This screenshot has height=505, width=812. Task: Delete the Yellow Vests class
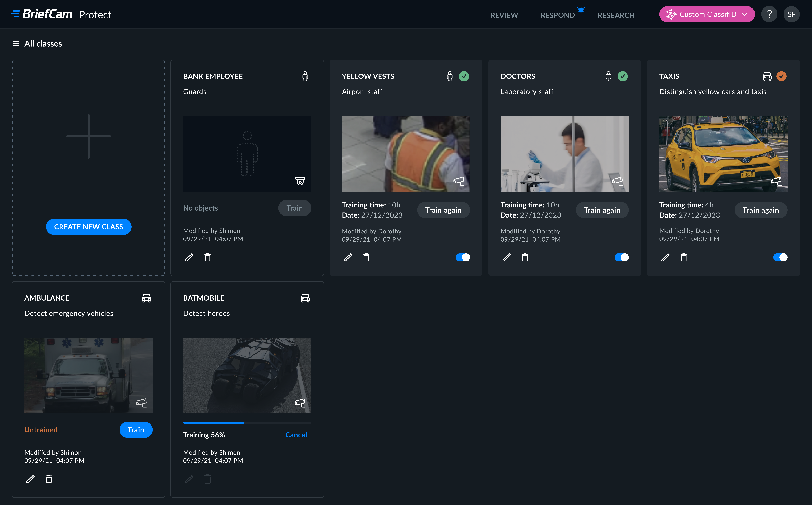[366, 257]
